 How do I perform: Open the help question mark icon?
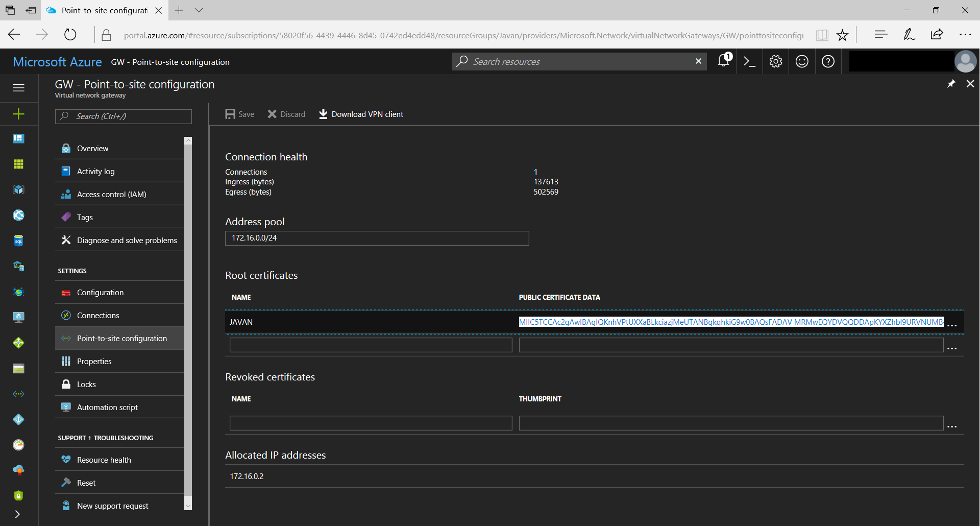click(828, 62)
